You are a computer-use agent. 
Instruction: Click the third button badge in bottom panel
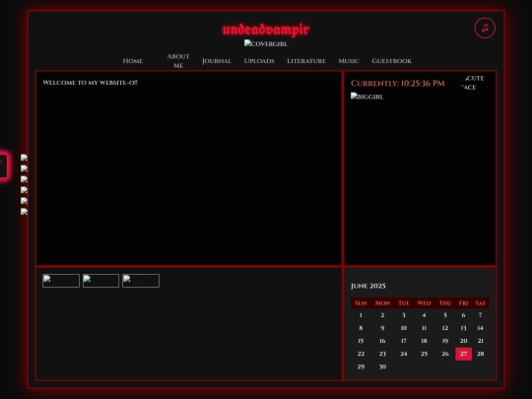tap(141, 281)
